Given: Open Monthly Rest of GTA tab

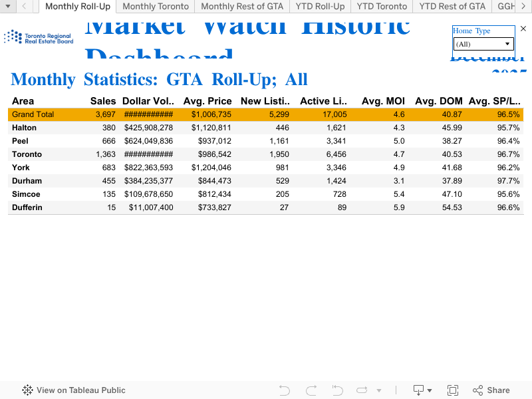Looking at the screenshot, I should click(x=242, y=7).
